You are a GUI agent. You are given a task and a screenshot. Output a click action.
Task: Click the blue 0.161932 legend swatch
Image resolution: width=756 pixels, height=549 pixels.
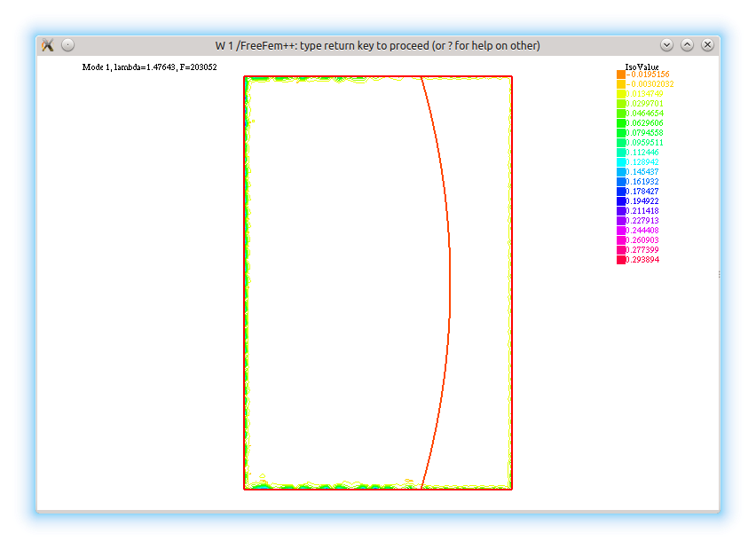tap(621, 182)
